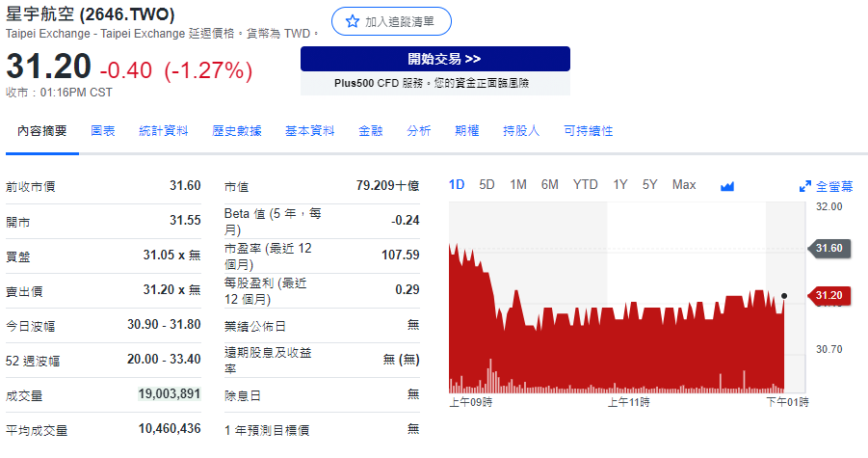Screen dimensions: 868x458
Task: Open the chart type area icon
Action: (726, 186)
